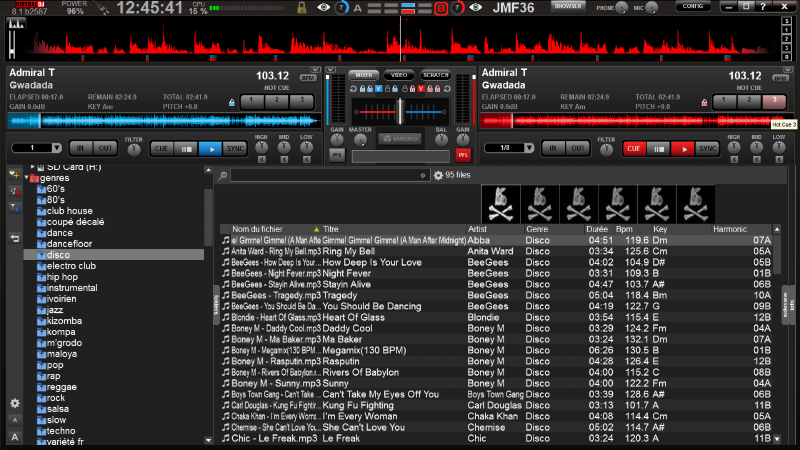Switch to the VIDEO mixer tab
The image size is (800, 450).
coord(398,75)
